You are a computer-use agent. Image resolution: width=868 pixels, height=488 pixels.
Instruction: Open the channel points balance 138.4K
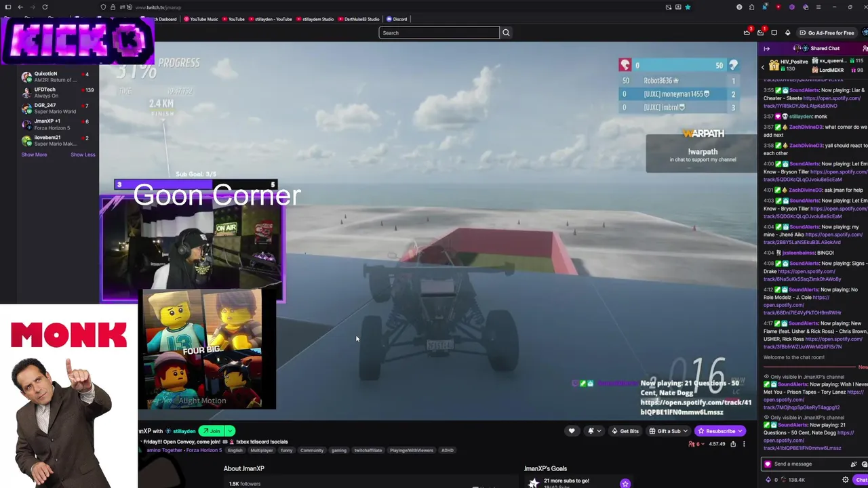(792, 480)
